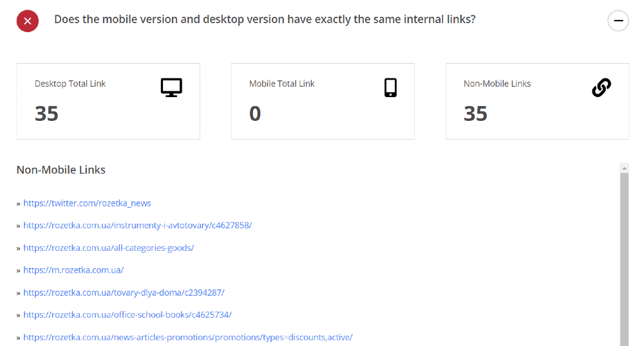Click the Mobile Total Link count 0
Image resolution: width=644 pixels, height=346 pixels.
(x=255, y=114)
